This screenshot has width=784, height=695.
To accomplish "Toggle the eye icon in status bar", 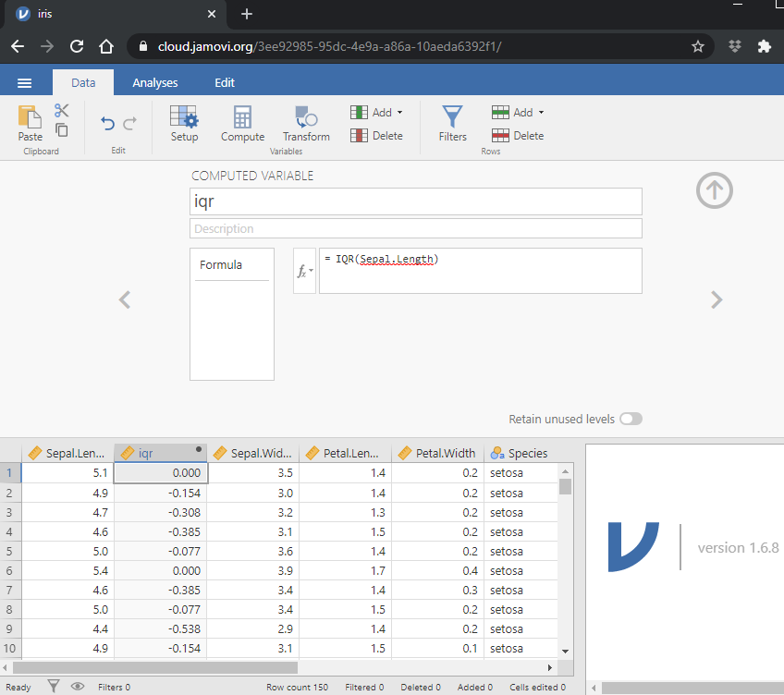I will click(x=78, y=687).
